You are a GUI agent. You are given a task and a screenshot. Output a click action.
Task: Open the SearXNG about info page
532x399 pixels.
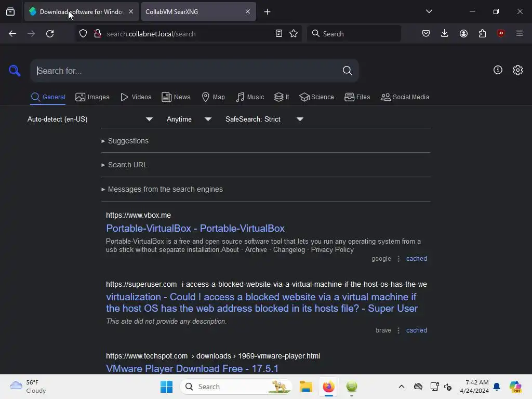point(498,70)
